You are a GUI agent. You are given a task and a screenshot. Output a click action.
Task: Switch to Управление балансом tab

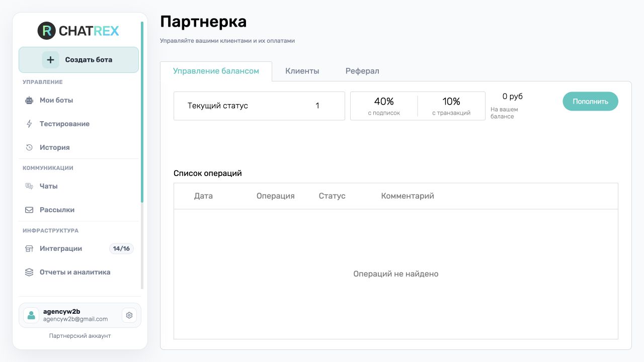(216, 71)
